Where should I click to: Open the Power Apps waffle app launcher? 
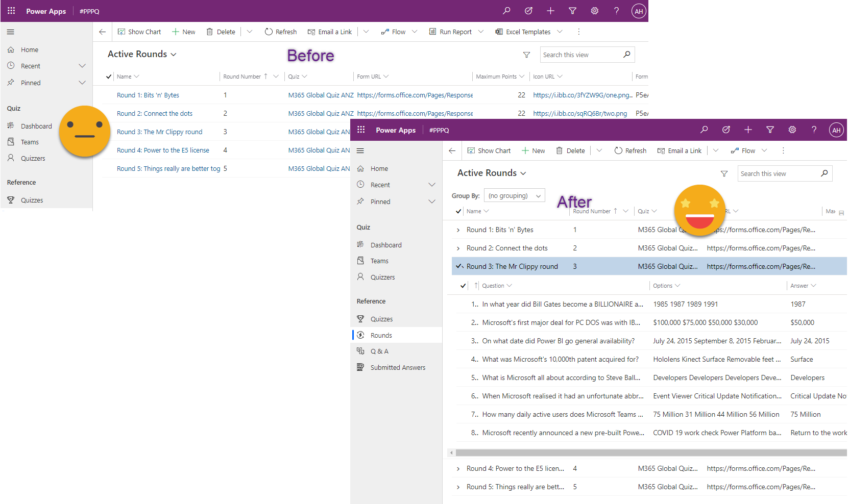(361, 130)
